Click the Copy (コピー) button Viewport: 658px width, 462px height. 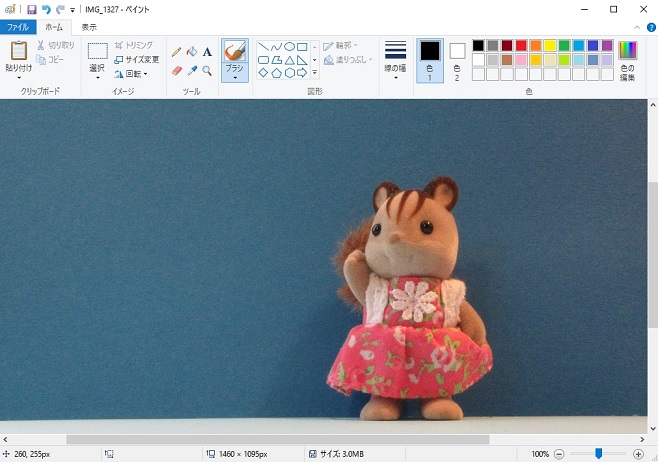[50, 60]
